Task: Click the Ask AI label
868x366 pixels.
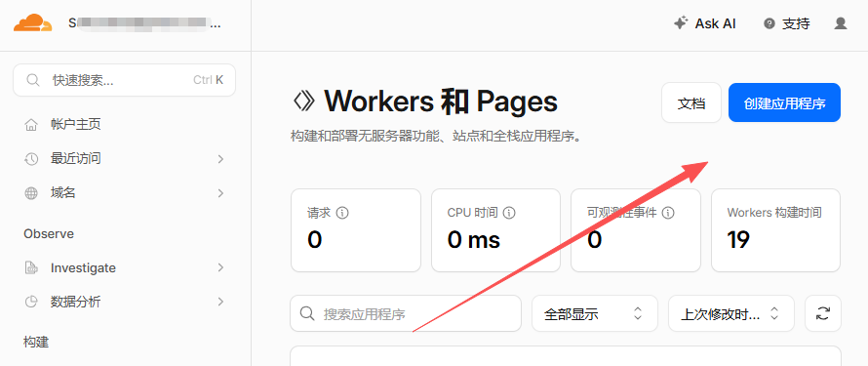Action: pos(715,23)
